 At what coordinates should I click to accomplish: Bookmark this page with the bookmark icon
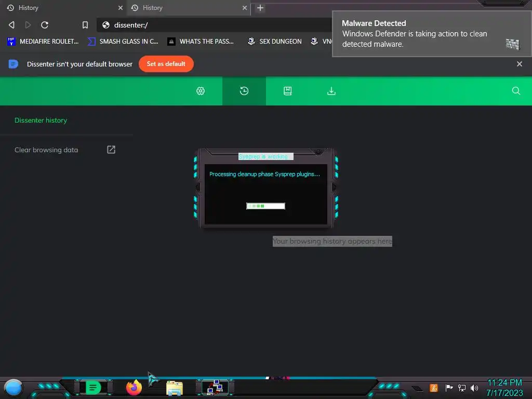(x=85, y=25)
